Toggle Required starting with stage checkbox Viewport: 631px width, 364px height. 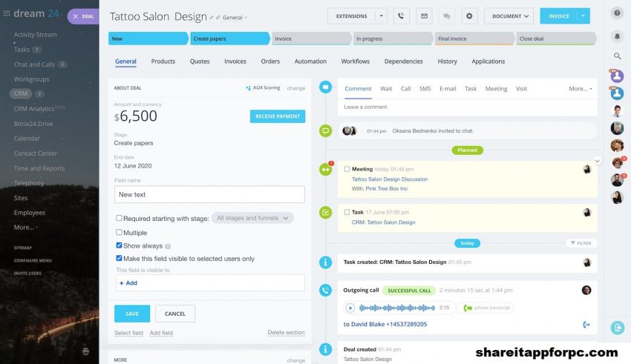point(120,218)
